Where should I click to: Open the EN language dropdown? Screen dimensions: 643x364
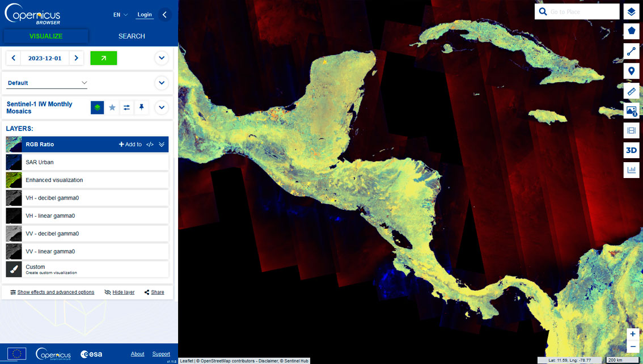120,15
